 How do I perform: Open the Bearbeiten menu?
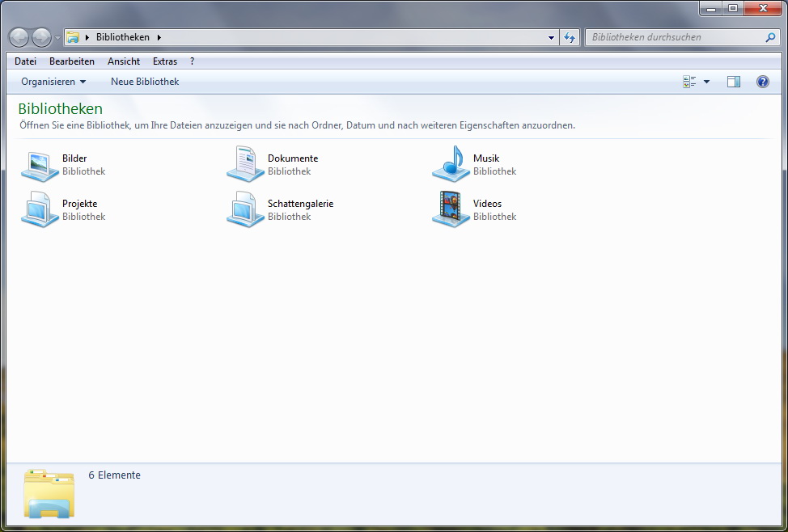(72, 61)
